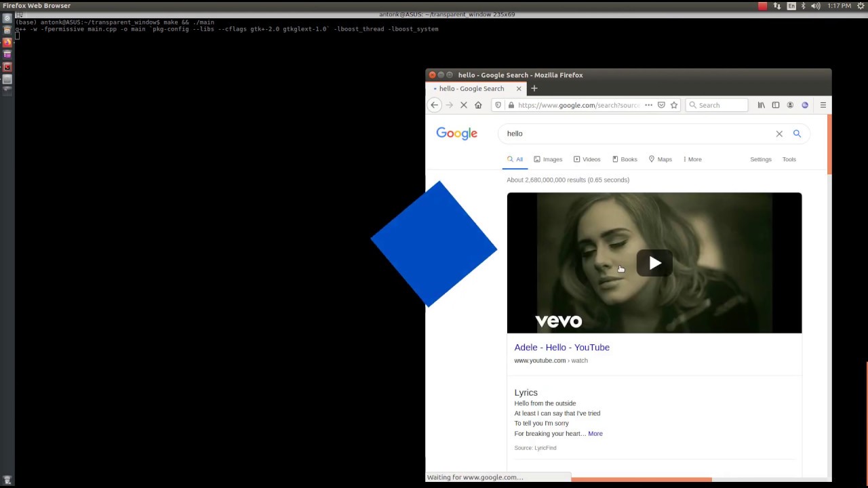The image size is (868, 488).
Task: Show site security padlock information
Action: click(511, 105)
